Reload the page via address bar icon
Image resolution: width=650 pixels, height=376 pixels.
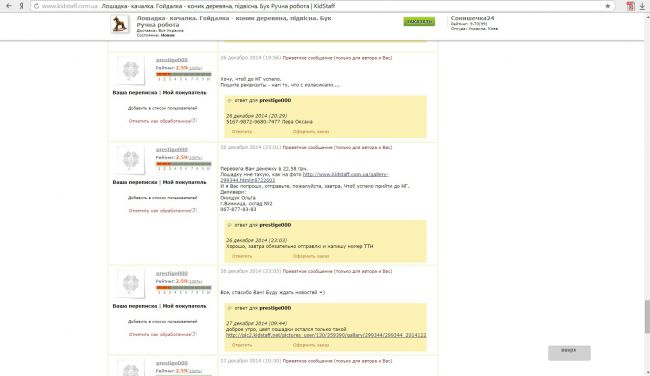click(36, 6)
